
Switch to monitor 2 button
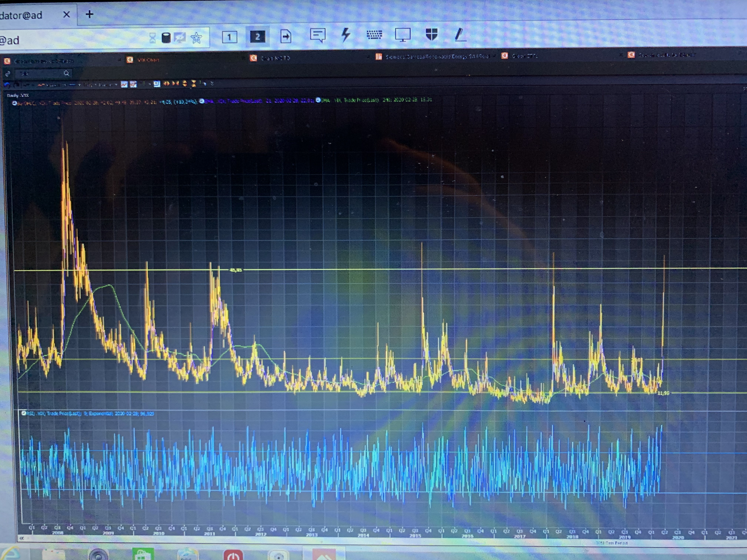pyautogui.click(x=257, y=36)
